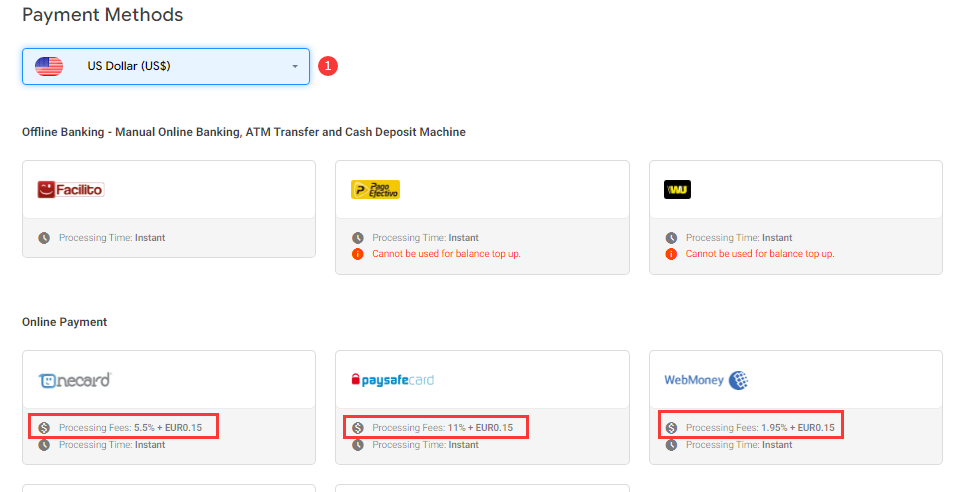Image resolution: width=975 pixels, height=492 pixels.
Task: Click the red info icon under PagoEfectivo
Action: (x=358, y=254)
